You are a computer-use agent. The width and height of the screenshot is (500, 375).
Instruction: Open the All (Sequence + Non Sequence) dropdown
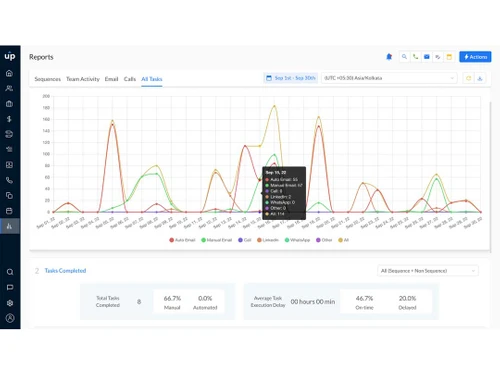click(x=428, y=271)
